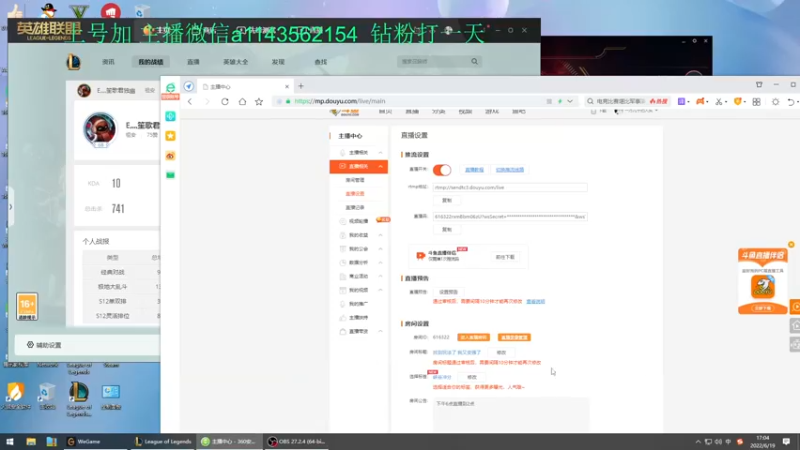Image resolution: width=800 pixels, height=450 pixels.
Task: Bookmark the page with the star icon
Action: 259,102
